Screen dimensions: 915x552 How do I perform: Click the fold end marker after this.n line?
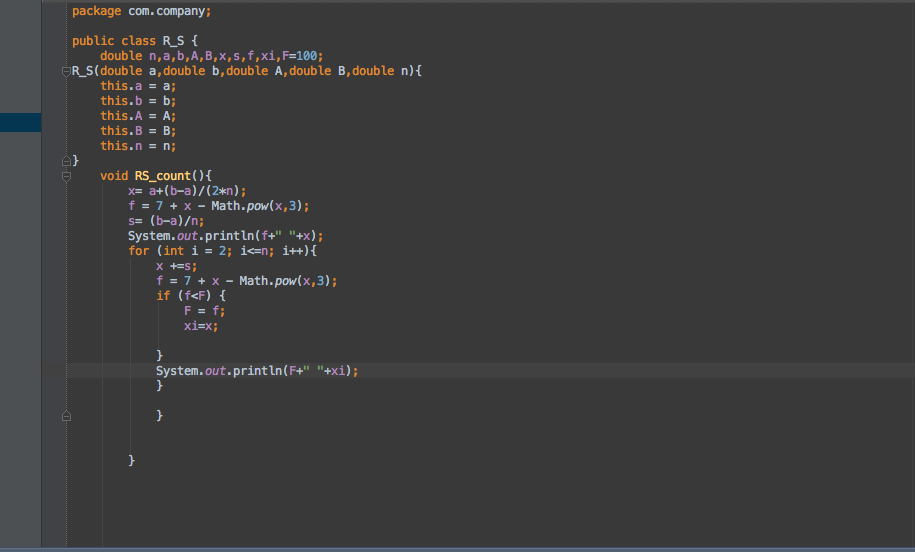(66, 160)
